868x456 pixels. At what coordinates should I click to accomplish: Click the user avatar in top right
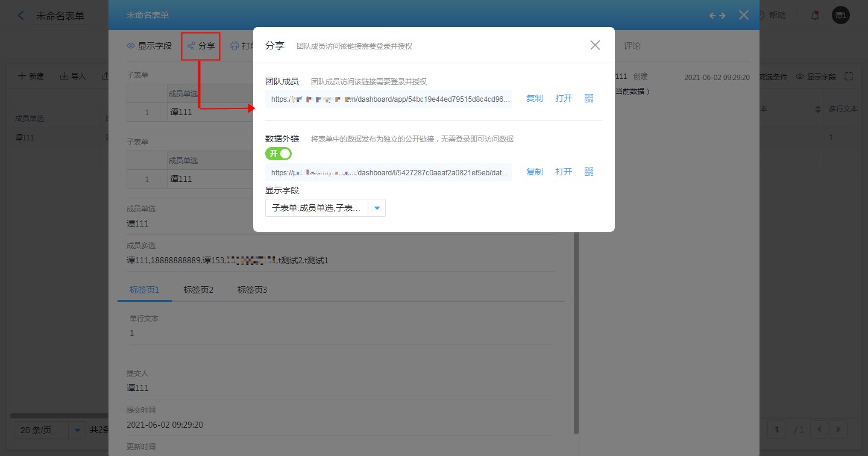(x=840, y=16)
